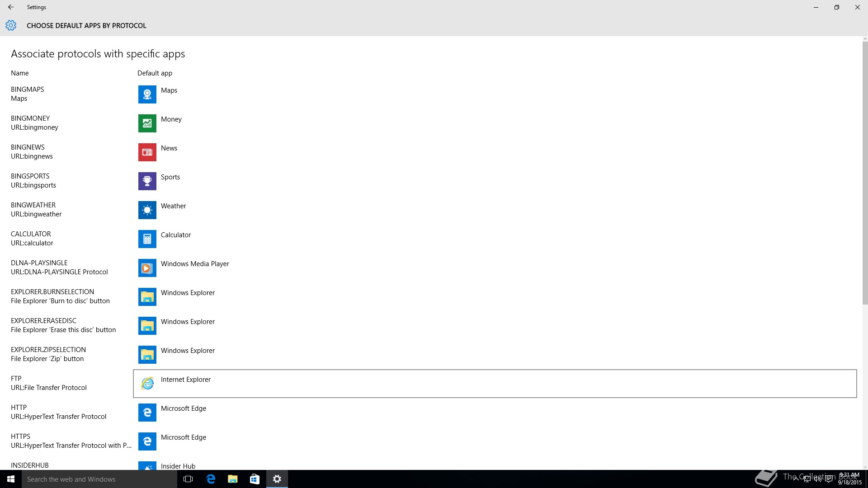This screenshot has height=488, width=868.
Task: Click the 'Burn to disc' button description
Action: pos(60,301)
